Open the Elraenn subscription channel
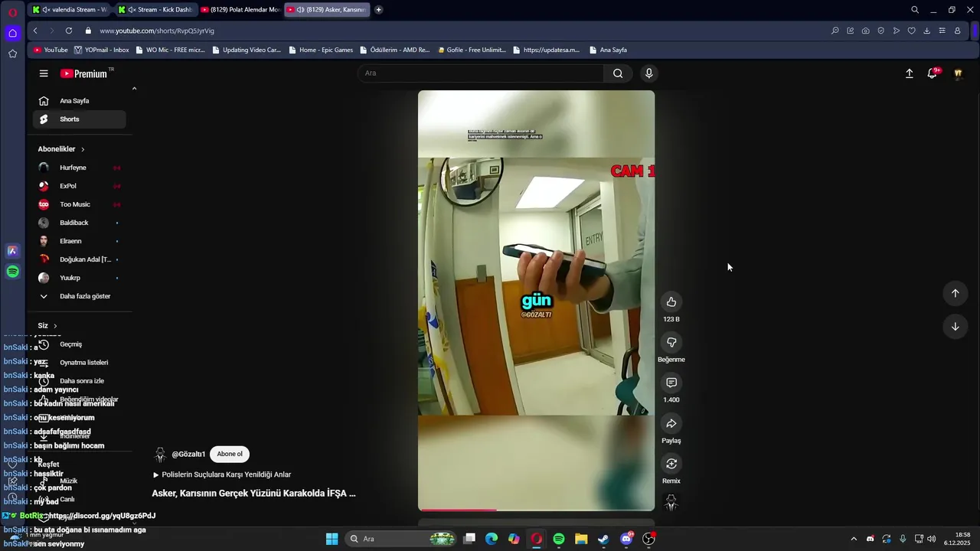The image size is (980, 551). [x=80, y=241]
